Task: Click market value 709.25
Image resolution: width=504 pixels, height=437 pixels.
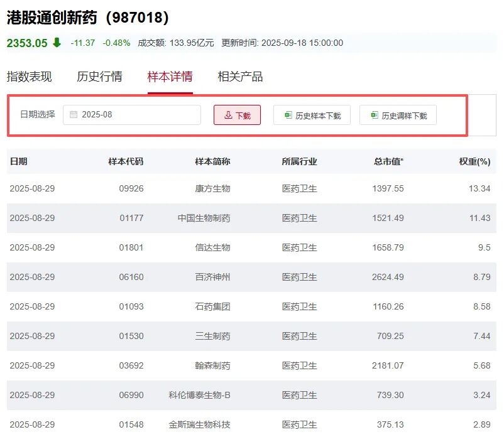Action: point(390,336)
